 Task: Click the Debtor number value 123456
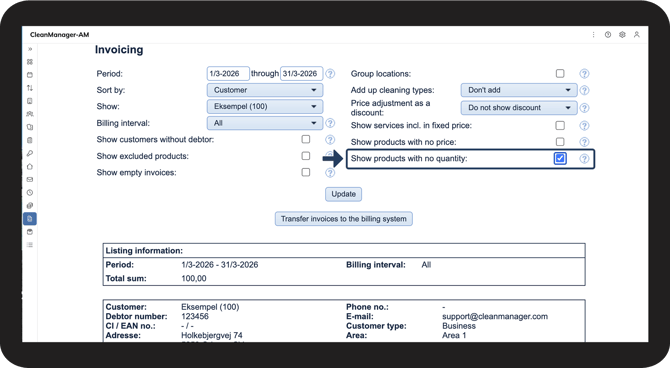[195, 316]
